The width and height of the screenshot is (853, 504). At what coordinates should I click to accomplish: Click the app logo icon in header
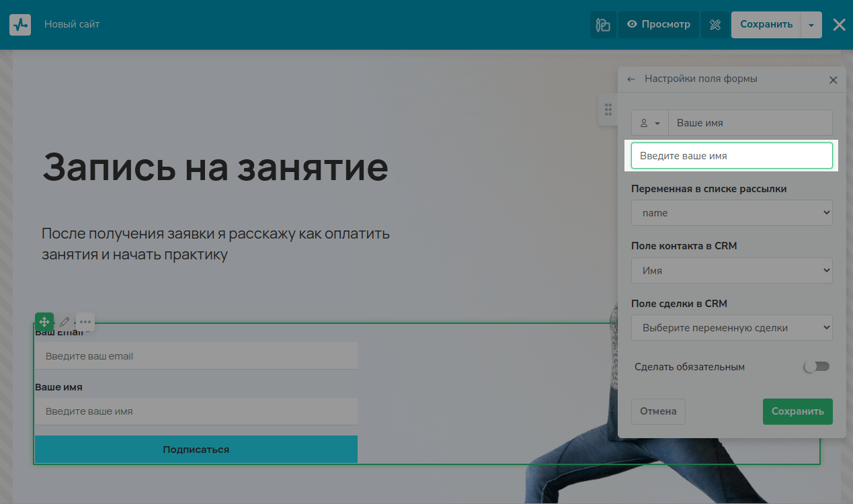20,25
